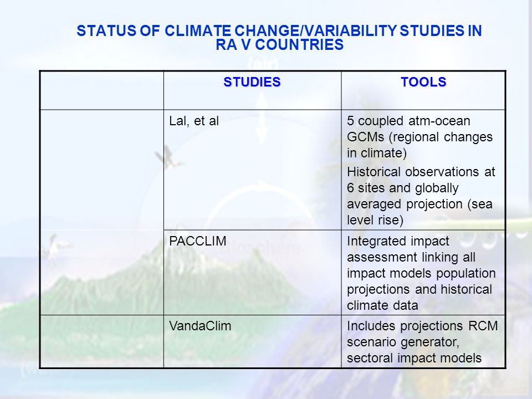Select the 5 coupled atm-ocean GCMs text
Viewport: 532px width, 399px height.
point(420,137)
